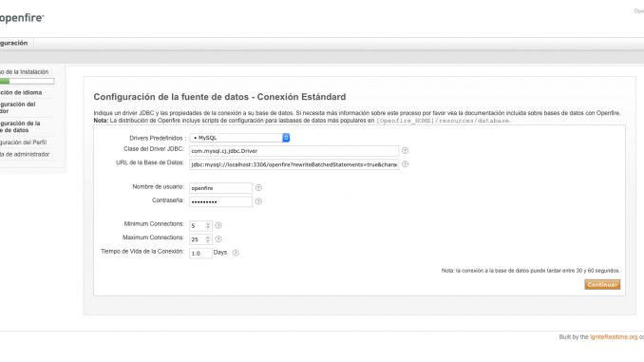Click the Openfire logo
The image size is (644, 362).
point(21,18)
